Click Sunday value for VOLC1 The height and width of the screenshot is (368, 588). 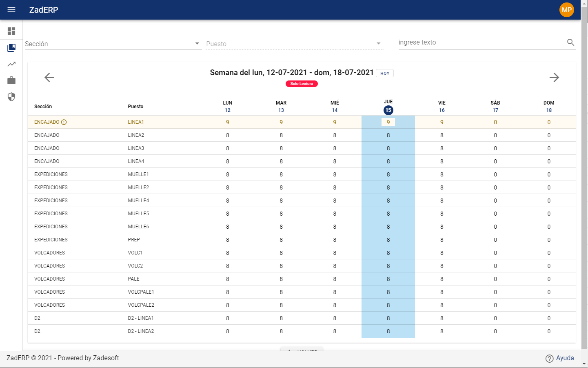click(549, 253)
